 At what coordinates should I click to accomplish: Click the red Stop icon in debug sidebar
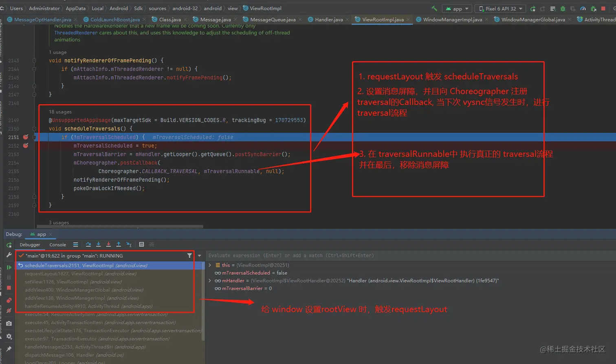click(x=9, y=288)
